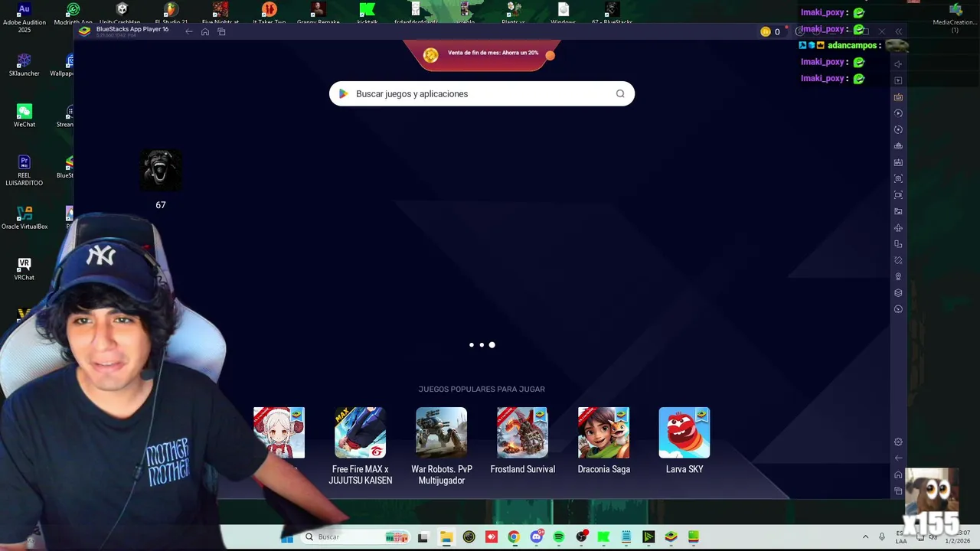Open media folder sidebar icon
The image size is (980, 551).
(x=898, y=211)
